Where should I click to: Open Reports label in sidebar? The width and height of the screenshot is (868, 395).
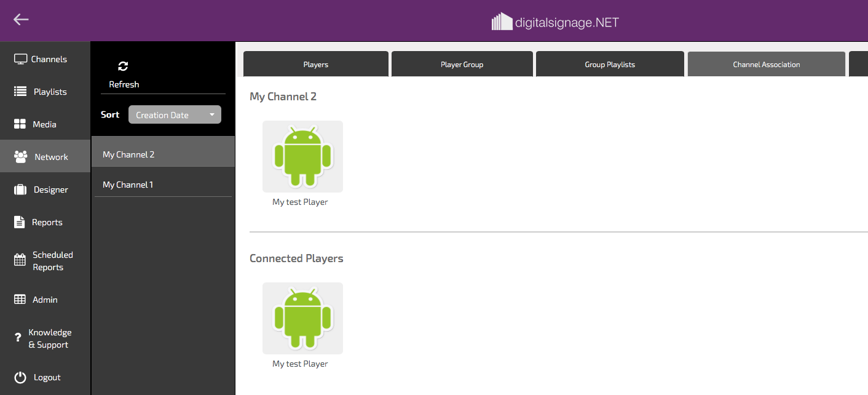pyautogui.click(x=47, y=222)
